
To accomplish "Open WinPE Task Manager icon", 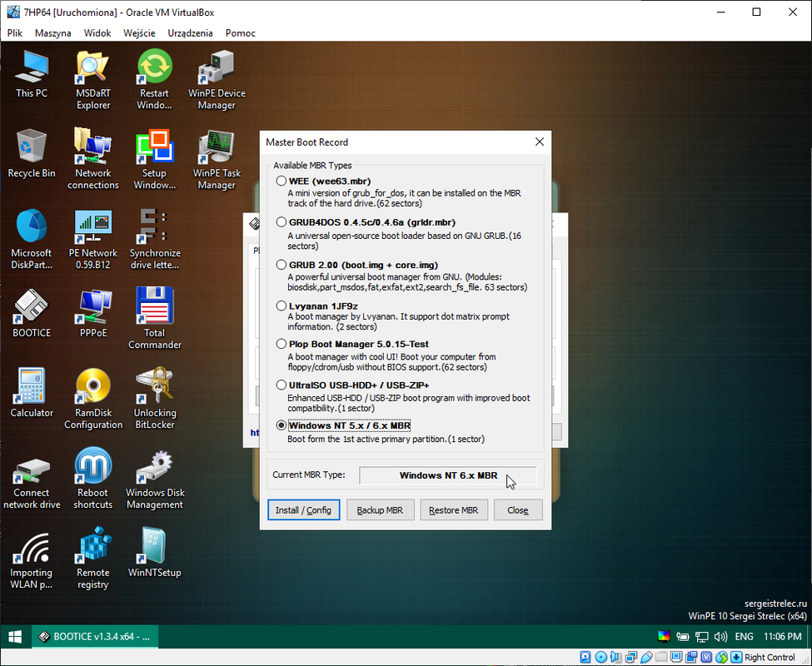I will pos(217,159).
